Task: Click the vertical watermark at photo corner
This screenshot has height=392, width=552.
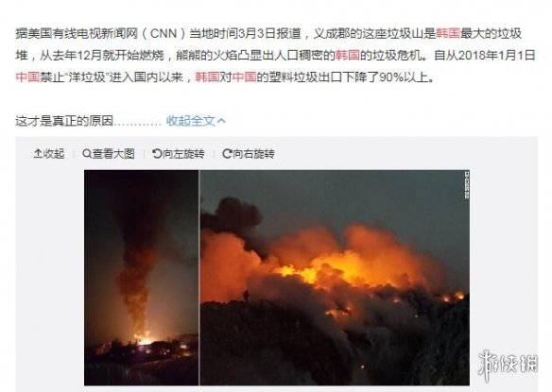Action: pos(466,185)
